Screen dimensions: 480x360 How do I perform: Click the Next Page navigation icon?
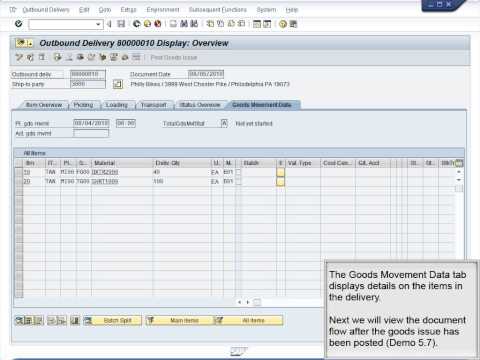(x=231, y=24)
